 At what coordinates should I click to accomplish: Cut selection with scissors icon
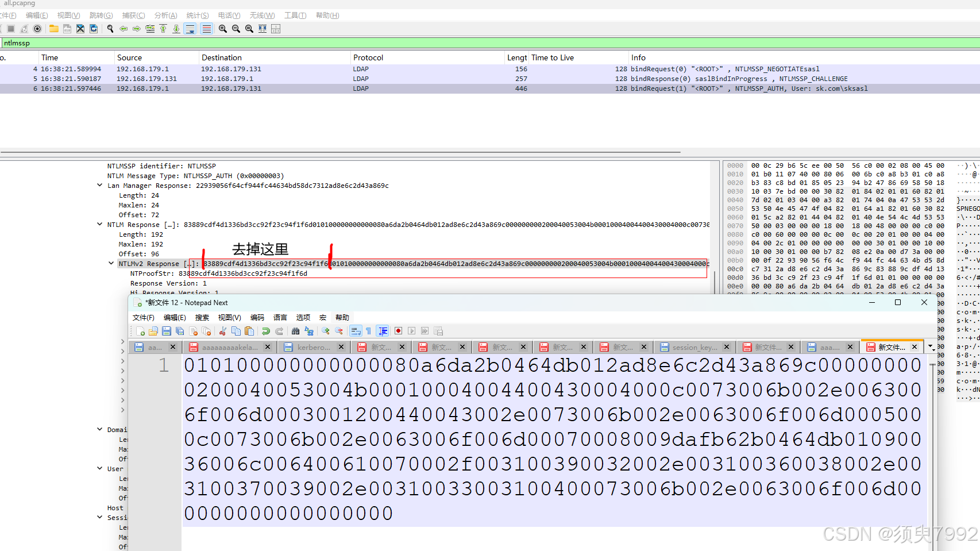coord(223,331)
